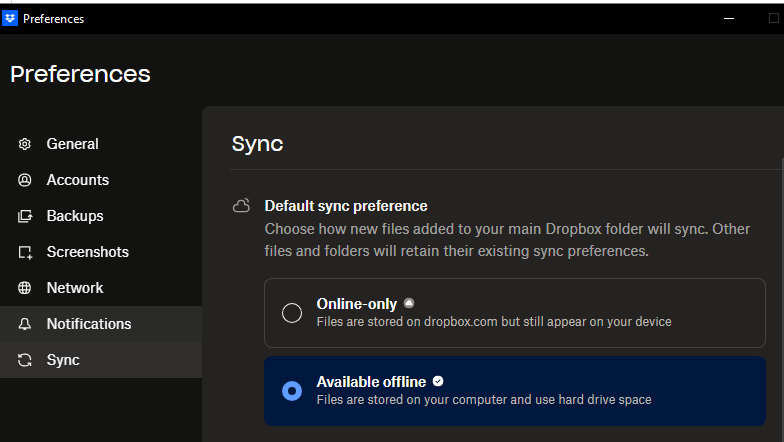
Task: Switch to the Accounts tab
Action: click(x=77, y=180)
